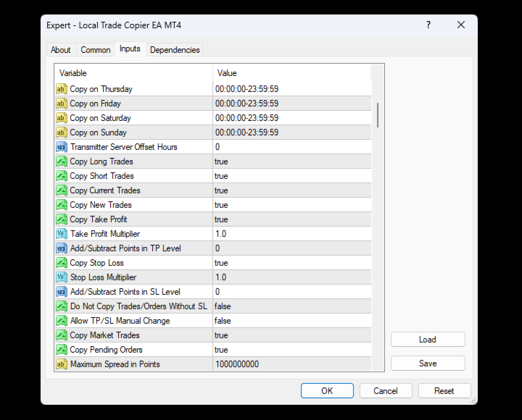Click Copy on Saturday time value cell
Image resolution: width=522 pixels, height=420 pixels.
coord(292,118)
